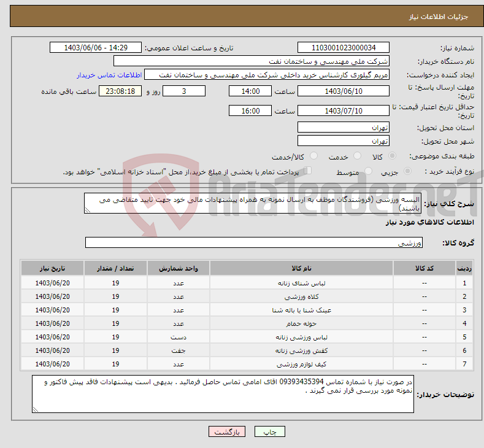The width and height of the screenshot is (484, 448).
Task: Click the ردیف column header
Action: 464,268
